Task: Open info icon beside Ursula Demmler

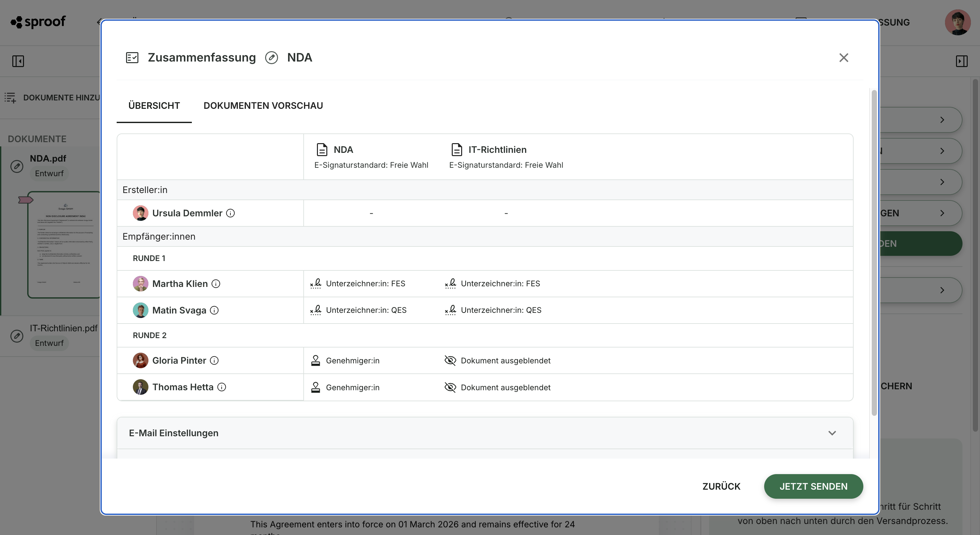Action: [230, 213]
